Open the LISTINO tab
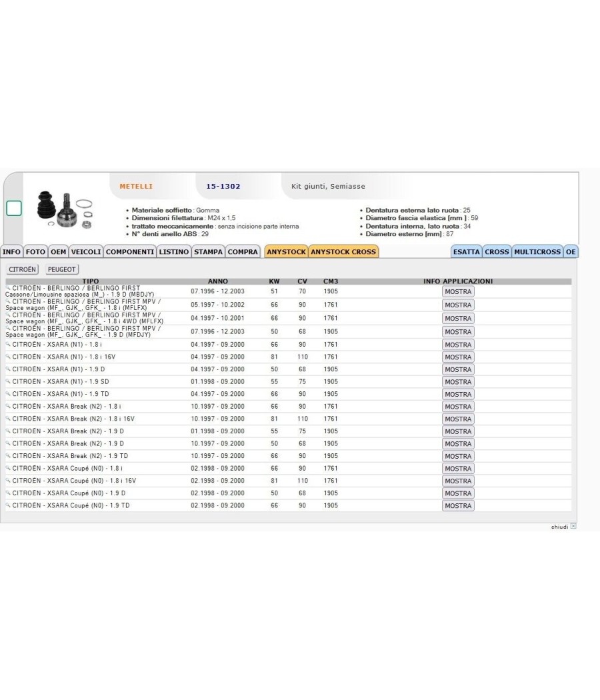 [x=173, y=252]
